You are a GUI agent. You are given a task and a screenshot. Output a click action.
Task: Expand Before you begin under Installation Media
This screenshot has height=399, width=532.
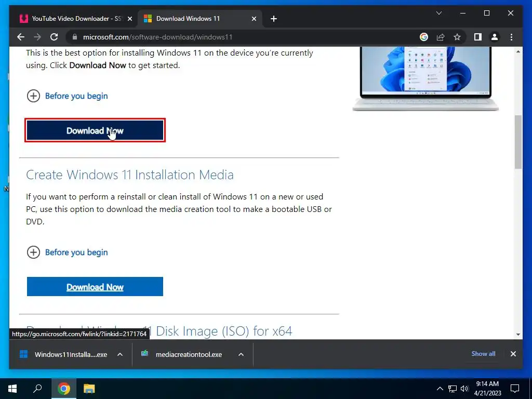[x=67, y=252]
